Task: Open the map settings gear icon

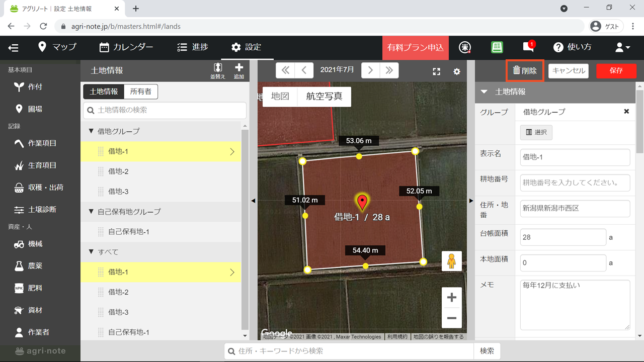Action: pyautogui.click(x=457, y=71)
